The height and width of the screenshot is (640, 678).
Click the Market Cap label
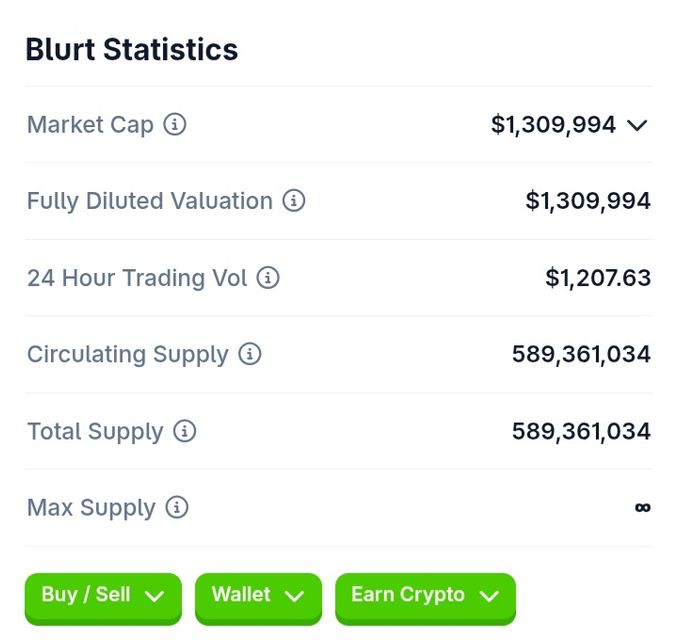click(x=90, y=125)
